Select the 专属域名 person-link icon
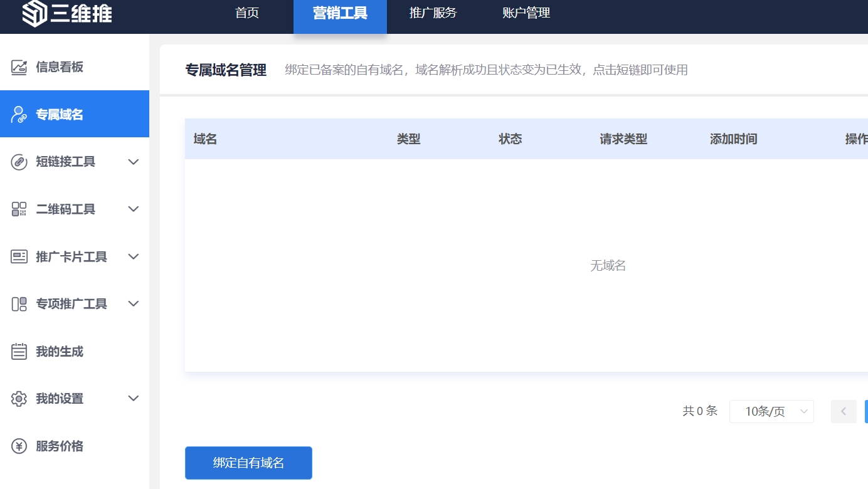The height and width of the screenshot is (489, 868). (x=19, y=115)
